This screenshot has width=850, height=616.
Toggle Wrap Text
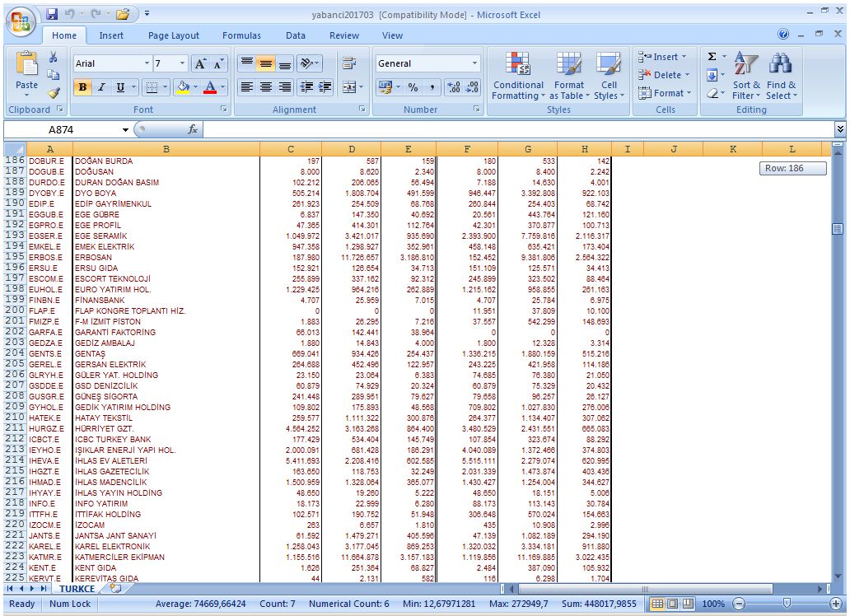coord(349,63)
